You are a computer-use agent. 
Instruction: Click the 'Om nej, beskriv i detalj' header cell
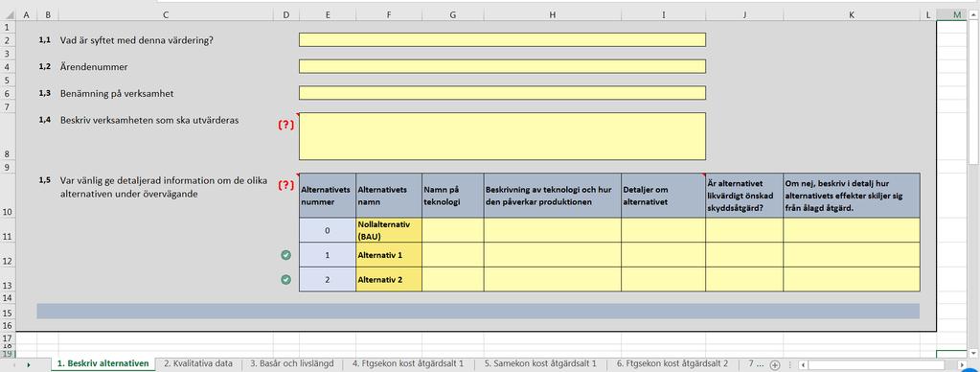(x=852, y=196)
